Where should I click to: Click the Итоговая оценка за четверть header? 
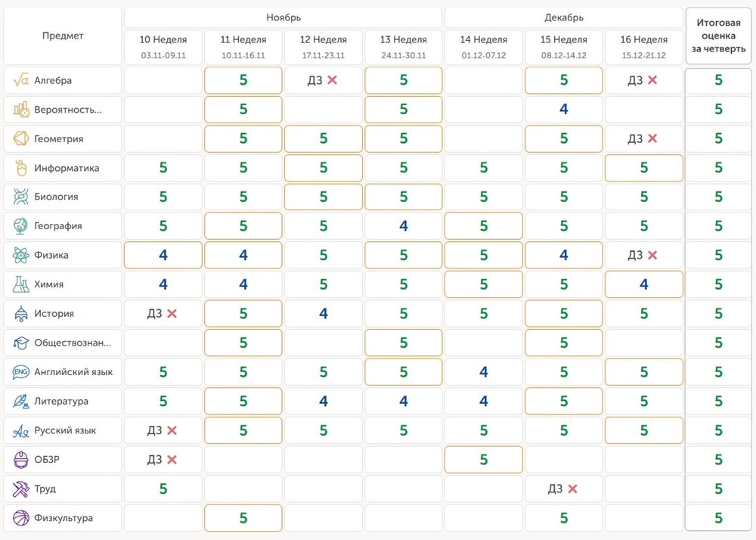click(718, 36)
